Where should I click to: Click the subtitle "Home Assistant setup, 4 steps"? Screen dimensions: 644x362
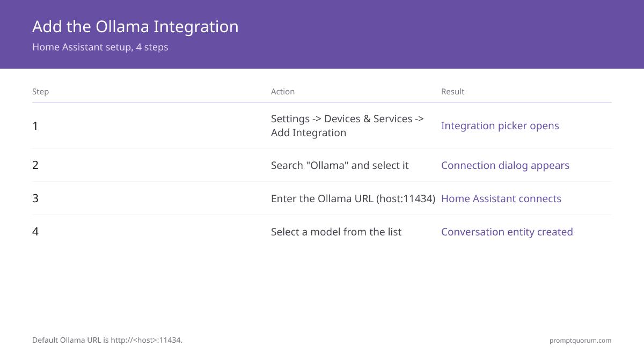click(100, 47)
